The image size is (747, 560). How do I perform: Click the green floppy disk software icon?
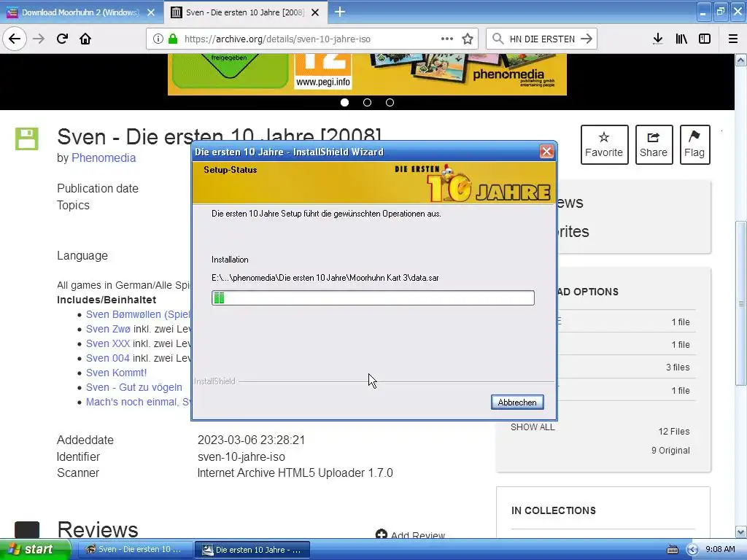[27, 139]
